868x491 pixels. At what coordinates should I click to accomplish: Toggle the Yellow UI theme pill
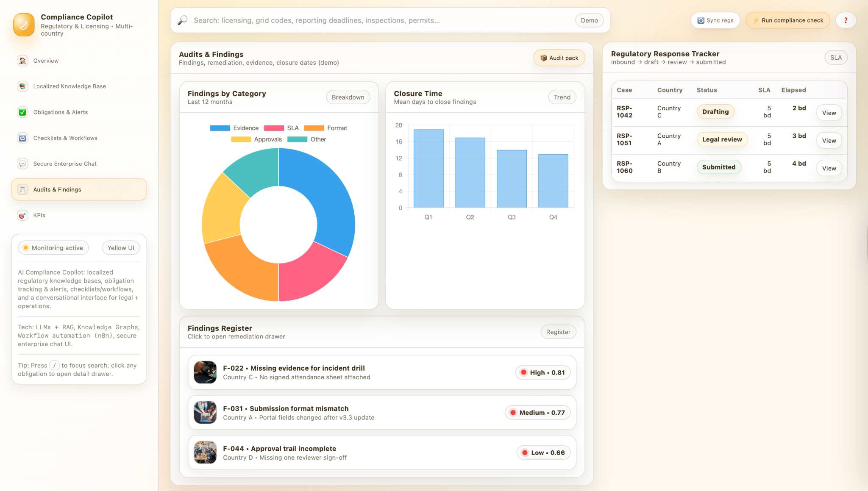121,248
